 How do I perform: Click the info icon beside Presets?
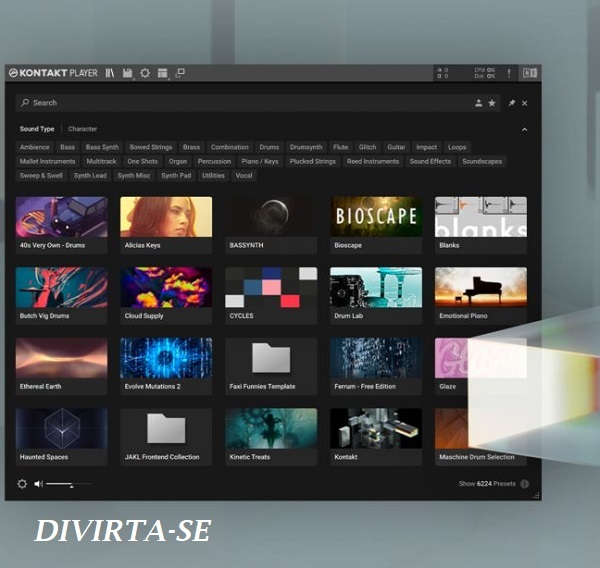pos(525,484)
